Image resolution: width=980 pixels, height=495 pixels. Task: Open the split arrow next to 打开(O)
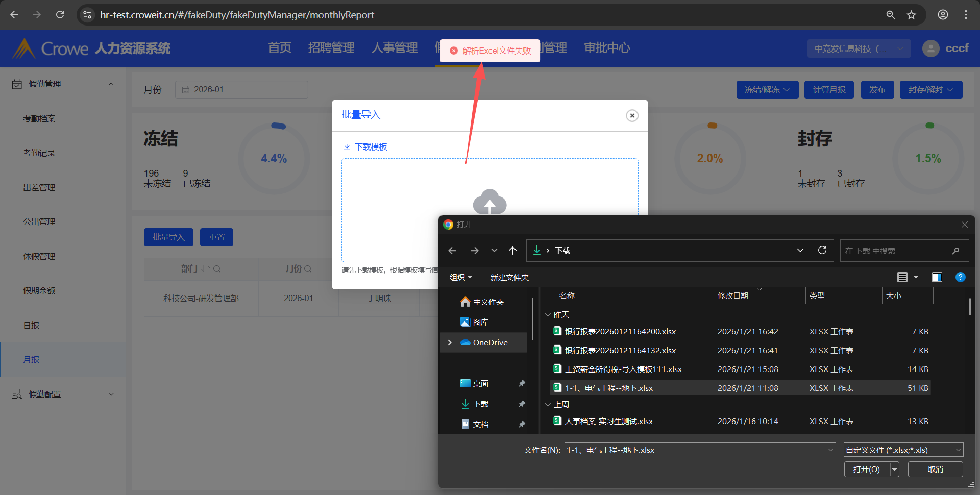(x=894, y=469)
